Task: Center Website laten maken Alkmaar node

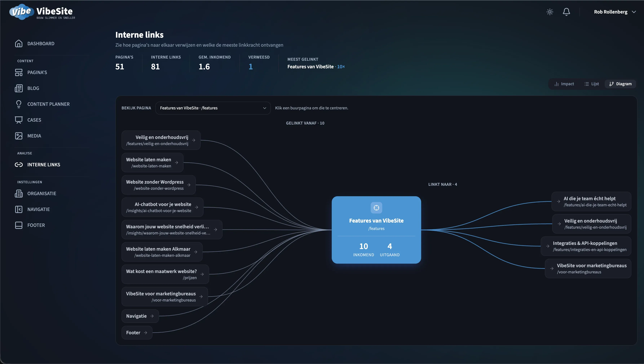Action: pos(162,252)
